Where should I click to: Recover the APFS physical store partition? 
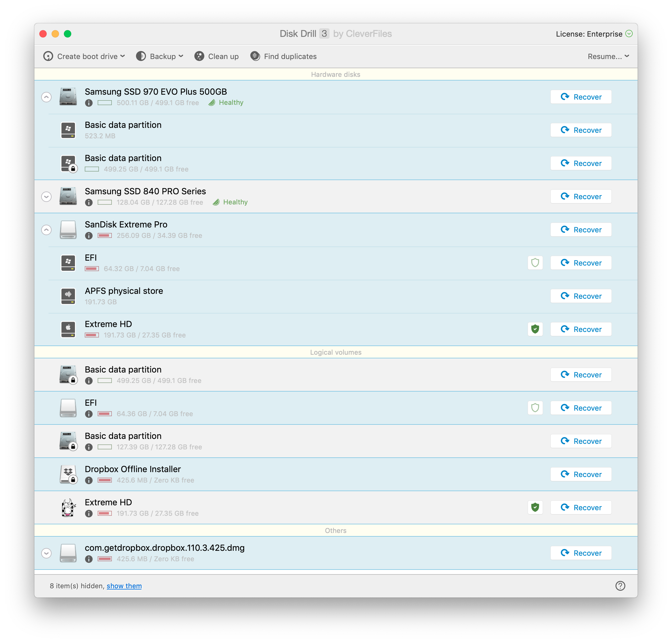pyautogui.click(x=580, y=296)
